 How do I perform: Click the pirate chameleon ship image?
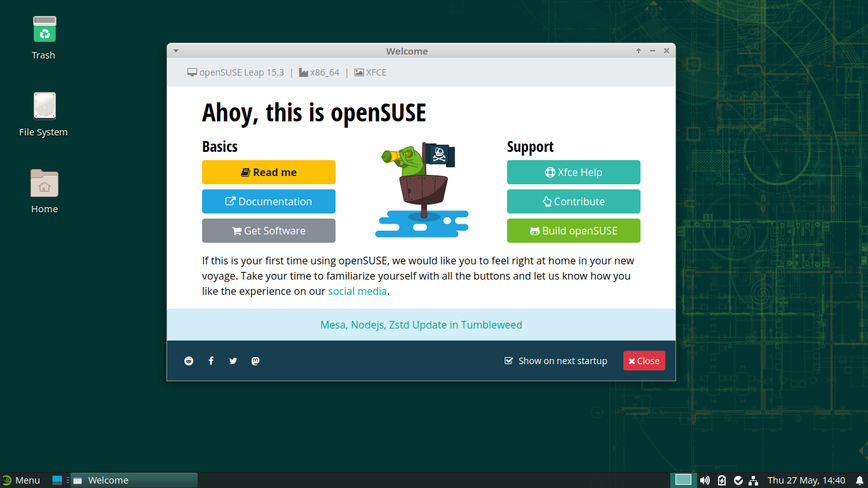(x=421, y=190)
